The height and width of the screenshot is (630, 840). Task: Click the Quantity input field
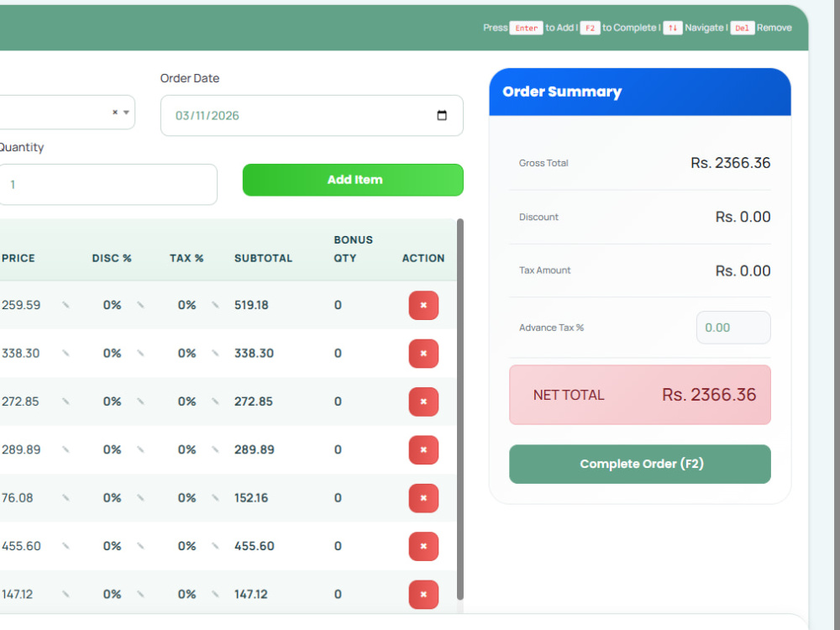point(108,184)
